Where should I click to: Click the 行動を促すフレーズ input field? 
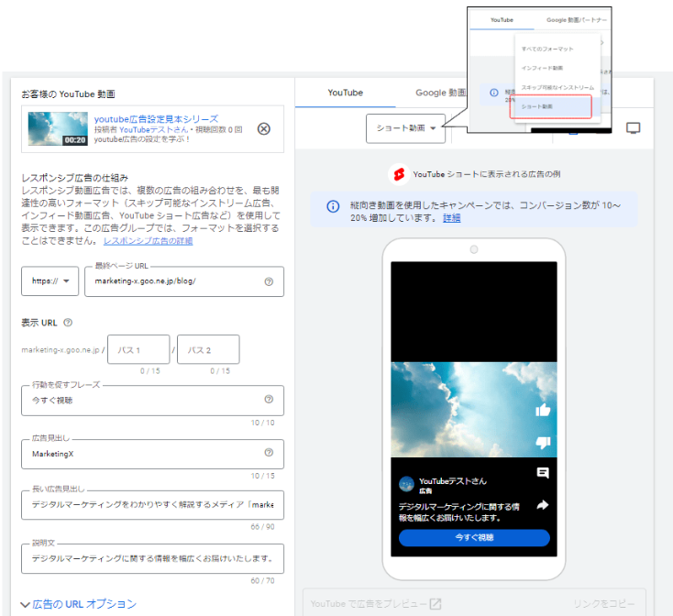click(152, 401)
